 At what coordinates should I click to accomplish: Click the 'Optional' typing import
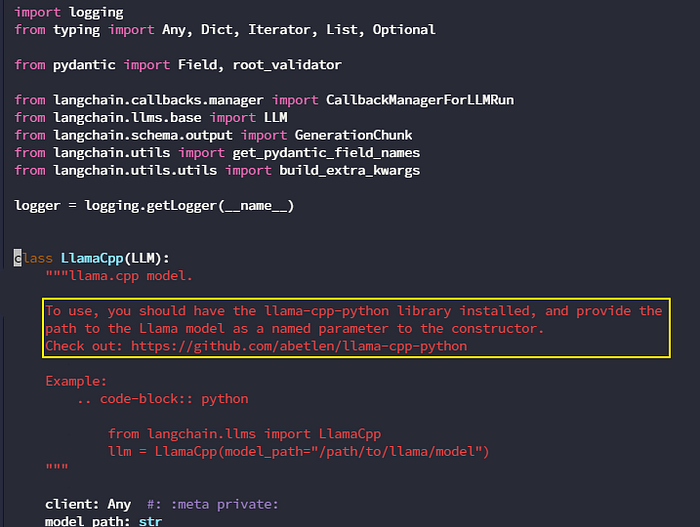[404, 30]
